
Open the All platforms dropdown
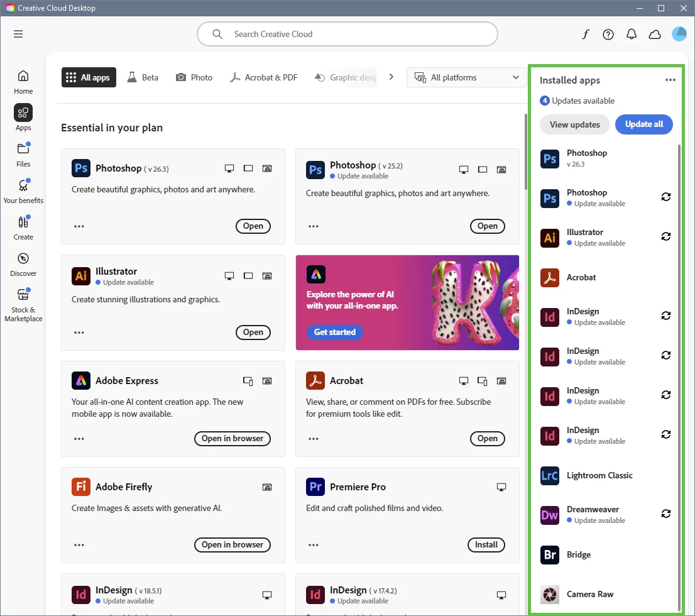click(x=467, y=77)
